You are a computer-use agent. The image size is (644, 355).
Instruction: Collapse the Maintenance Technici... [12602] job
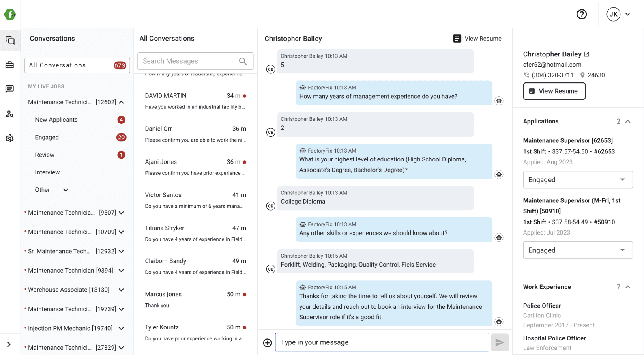click(121, 102)
